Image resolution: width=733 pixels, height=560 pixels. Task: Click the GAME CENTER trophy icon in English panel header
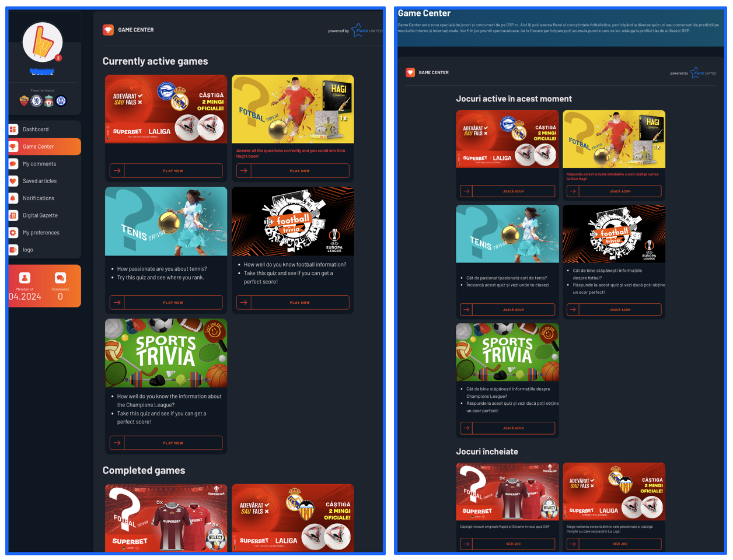point(108,30)
